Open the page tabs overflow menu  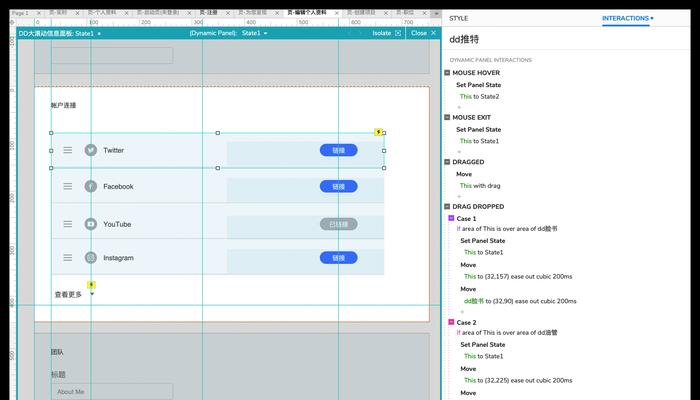436,13
